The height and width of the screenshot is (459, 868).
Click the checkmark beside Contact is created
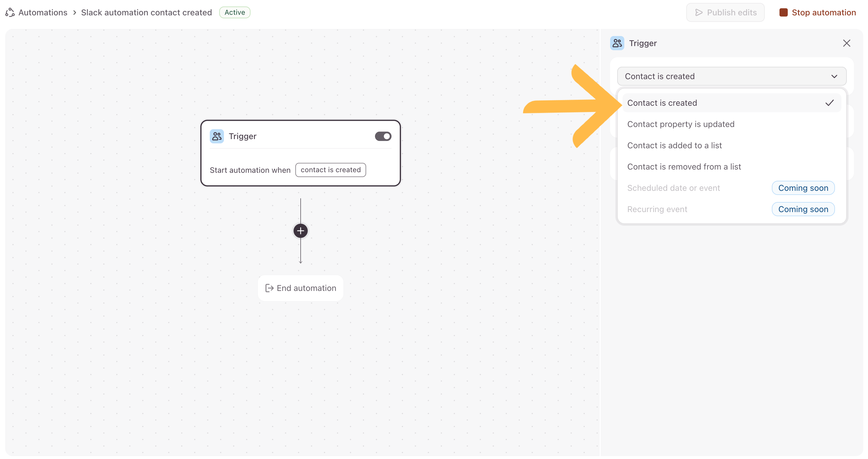[829, 103]
